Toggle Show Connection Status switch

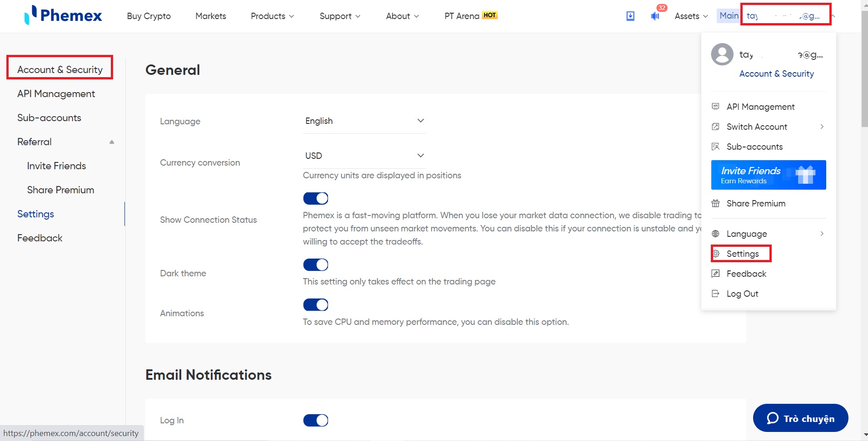tap(316, 198)
